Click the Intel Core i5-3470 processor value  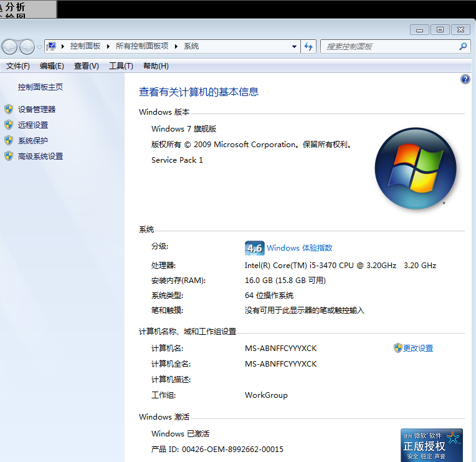[340, 266]
